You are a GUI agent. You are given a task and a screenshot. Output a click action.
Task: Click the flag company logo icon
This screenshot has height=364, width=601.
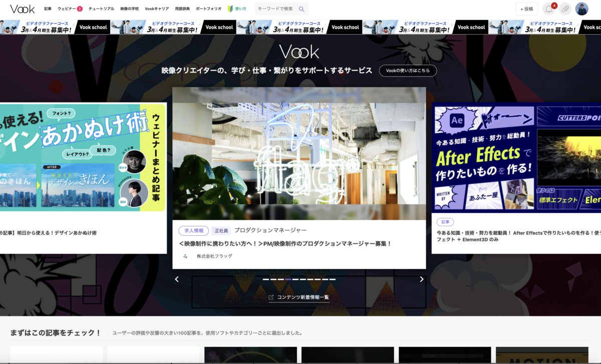tap(185, 256)
